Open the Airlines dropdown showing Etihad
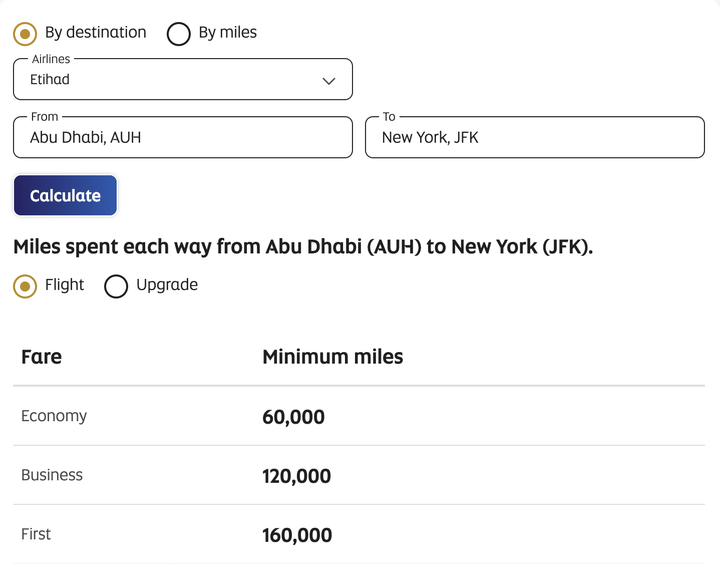This screenshot has width=720, height=588. 183,80
